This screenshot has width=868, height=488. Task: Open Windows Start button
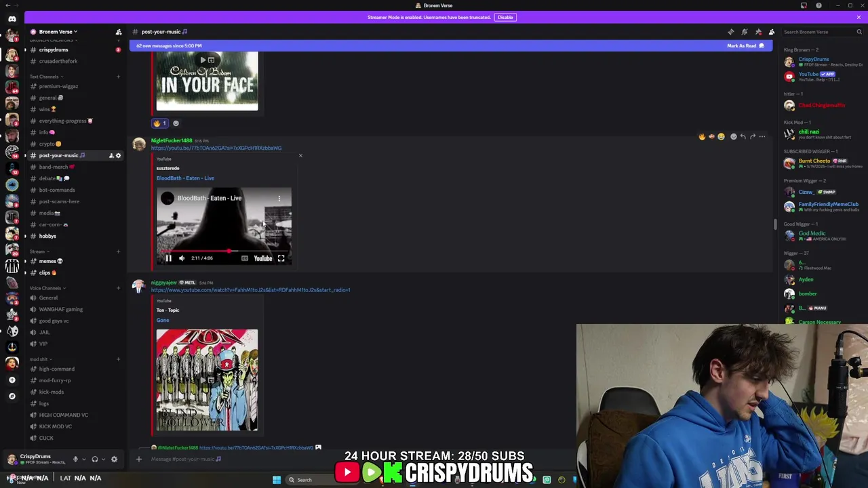(277, 480)
